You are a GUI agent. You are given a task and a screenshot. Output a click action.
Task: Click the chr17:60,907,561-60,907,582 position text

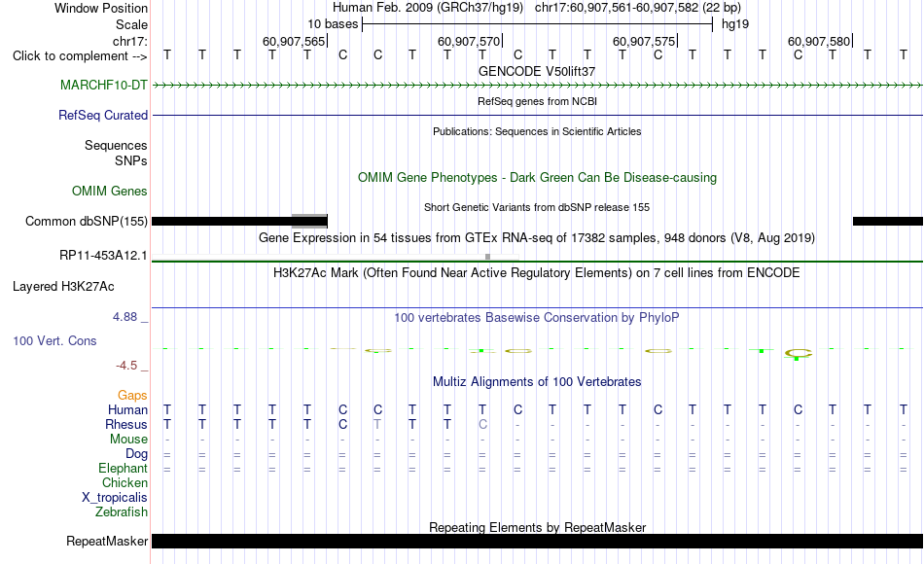638,8
